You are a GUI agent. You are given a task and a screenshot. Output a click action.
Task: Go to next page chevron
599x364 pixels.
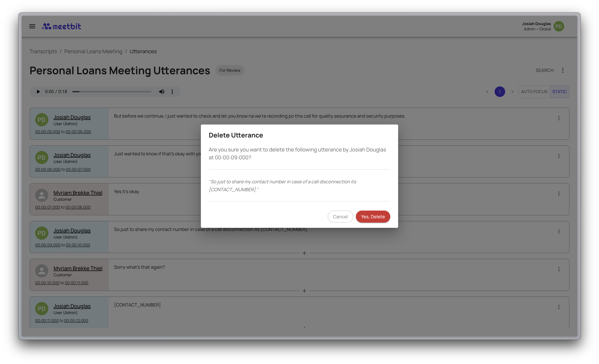click(512, 92)
